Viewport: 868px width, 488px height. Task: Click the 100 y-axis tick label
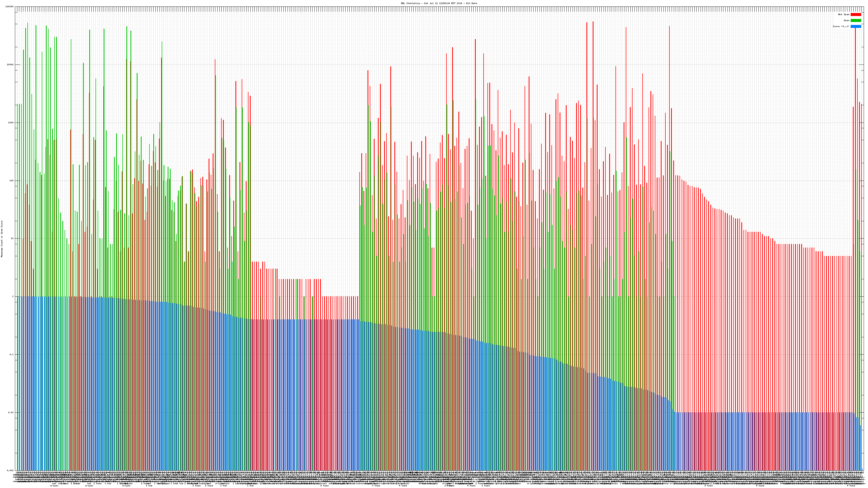coord(12,181)
